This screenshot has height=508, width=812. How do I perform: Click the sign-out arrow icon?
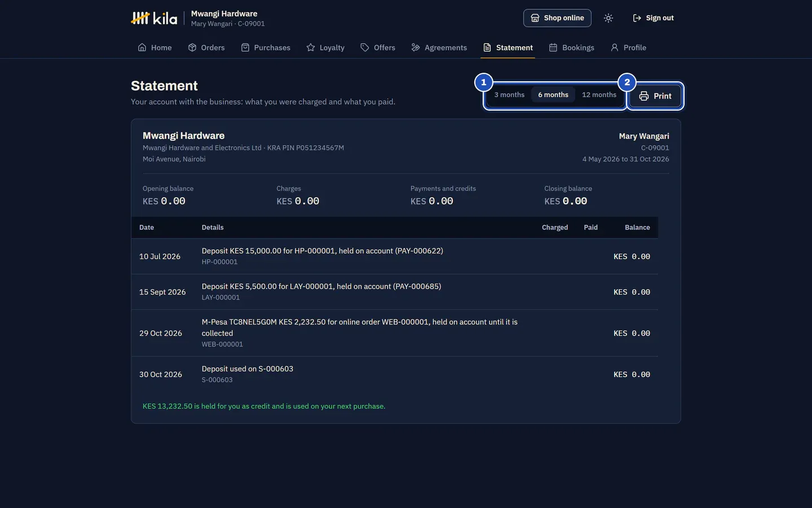point(637,18)
